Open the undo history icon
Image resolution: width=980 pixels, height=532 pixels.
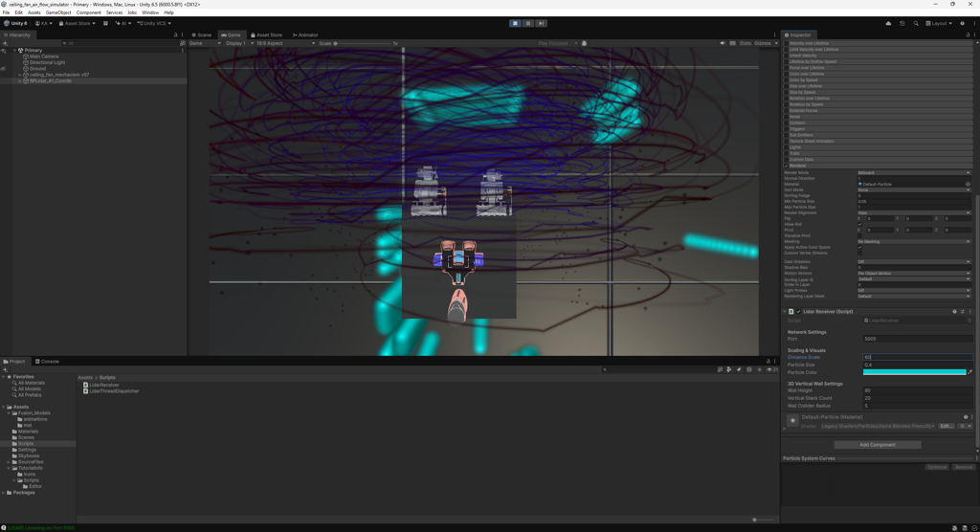[902, 23]
